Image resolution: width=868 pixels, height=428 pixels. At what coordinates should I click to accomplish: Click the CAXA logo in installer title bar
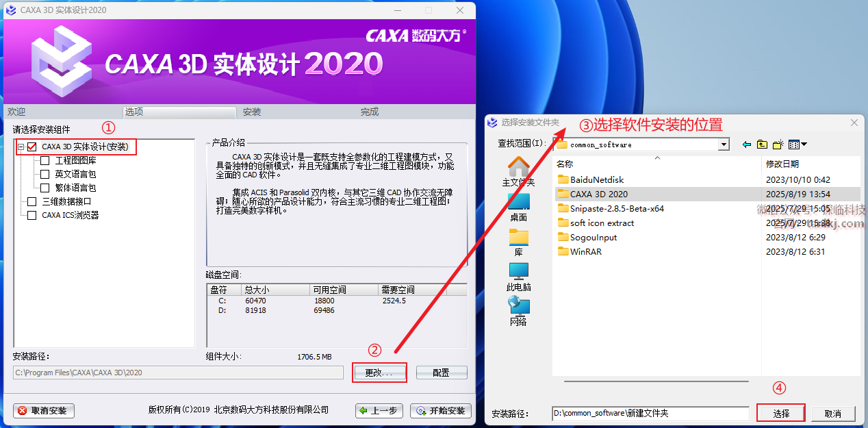pyautogui.click(x=10, y=10)
